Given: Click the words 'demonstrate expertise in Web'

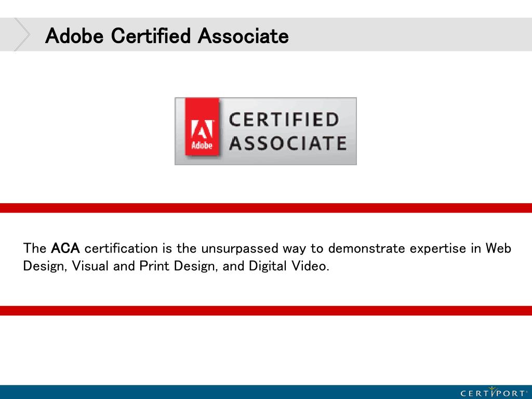Looking at the screenshot, I should [x=420, y=248].
